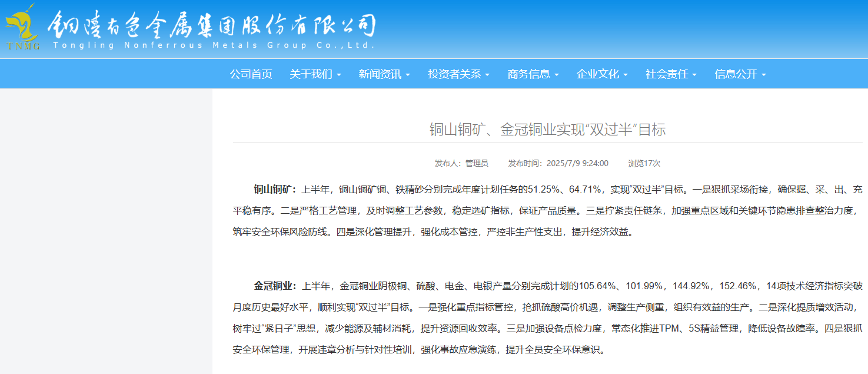Image resolution: width=868 pixels, height=374 pixels.
Task: Open 投资者关系 navigation dropdown
Action: (459, 74)
